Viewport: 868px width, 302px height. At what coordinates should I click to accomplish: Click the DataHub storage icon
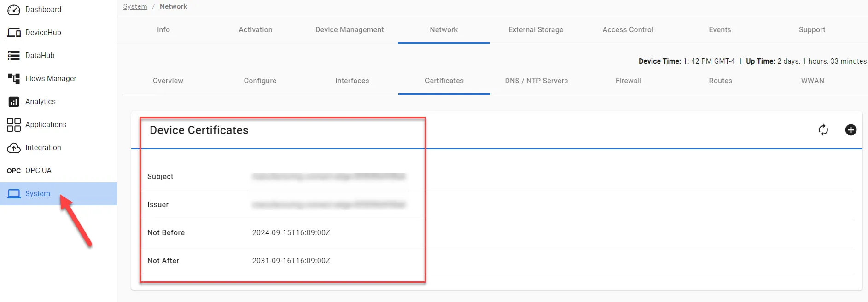(14, 56)
